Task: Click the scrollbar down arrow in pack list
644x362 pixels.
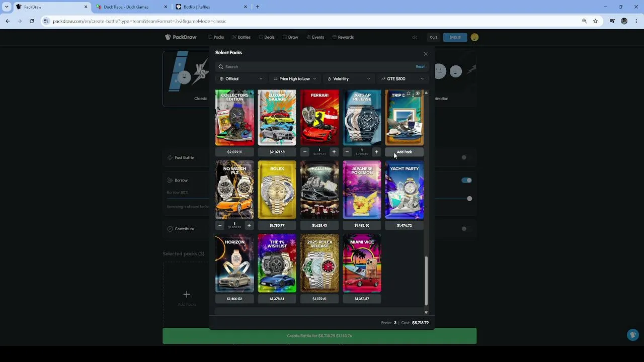Action: (x=426, y=312)
